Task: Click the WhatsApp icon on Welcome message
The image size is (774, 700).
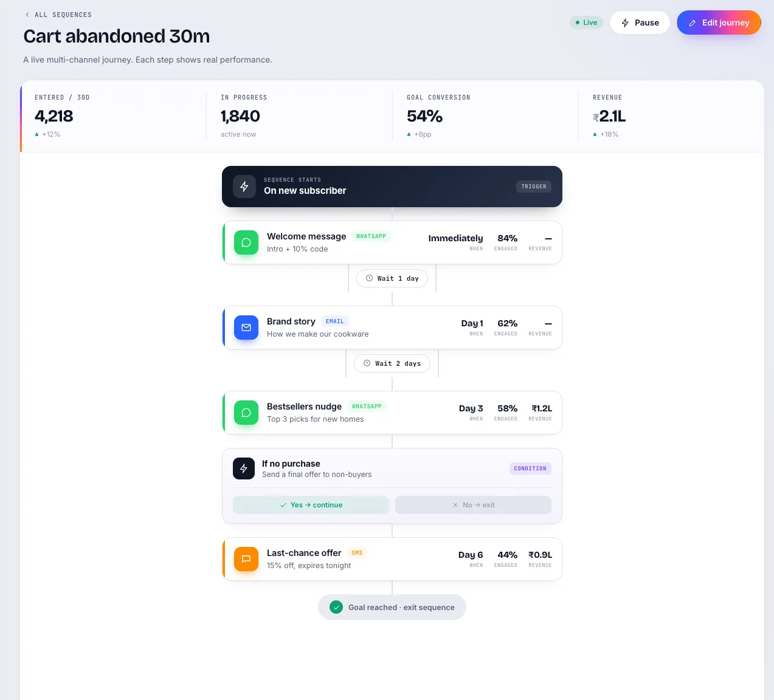Action: (246, 242)
